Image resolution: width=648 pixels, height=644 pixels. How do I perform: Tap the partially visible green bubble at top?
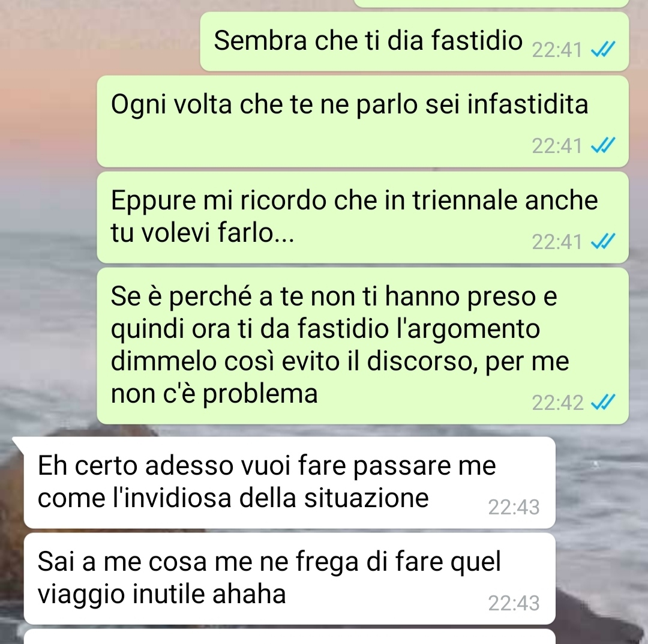coord(492,4)
